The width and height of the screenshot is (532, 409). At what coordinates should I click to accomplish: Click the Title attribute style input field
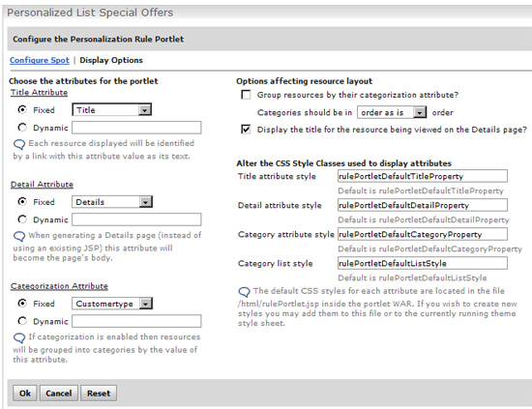click(423, 176)
